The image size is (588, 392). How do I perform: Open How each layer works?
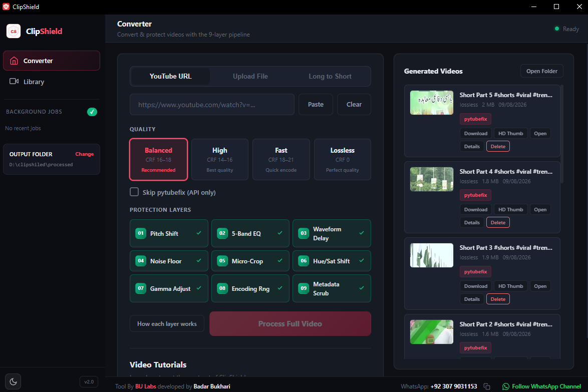click(x=167, y=324)
